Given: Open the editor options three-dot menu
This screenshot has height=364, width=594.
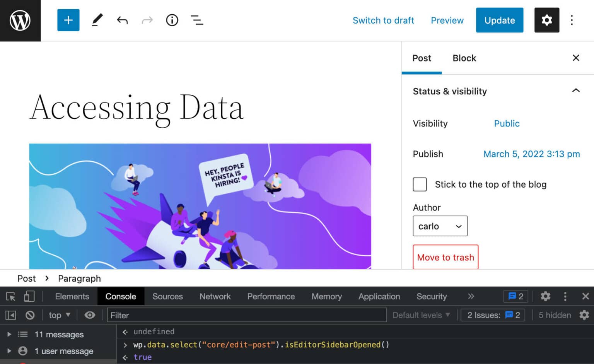Looking at the screenshot, I should (x=572, y=20).
